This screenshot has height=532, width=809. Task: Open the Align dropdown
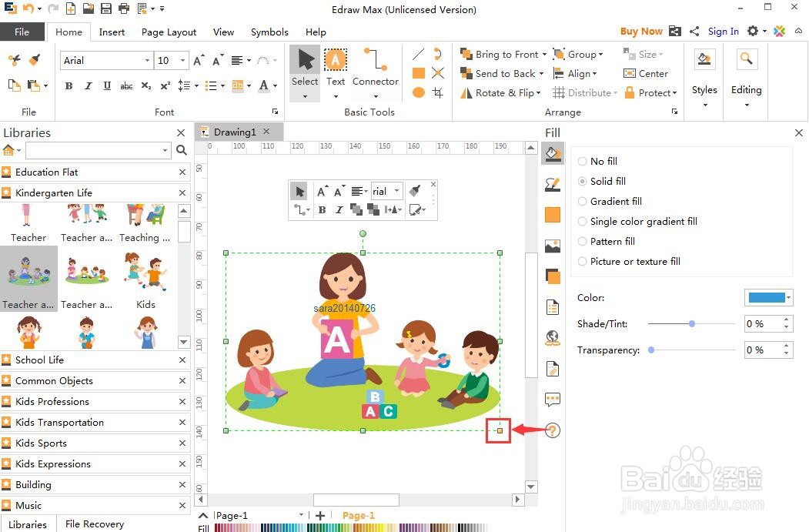(575, 74)
